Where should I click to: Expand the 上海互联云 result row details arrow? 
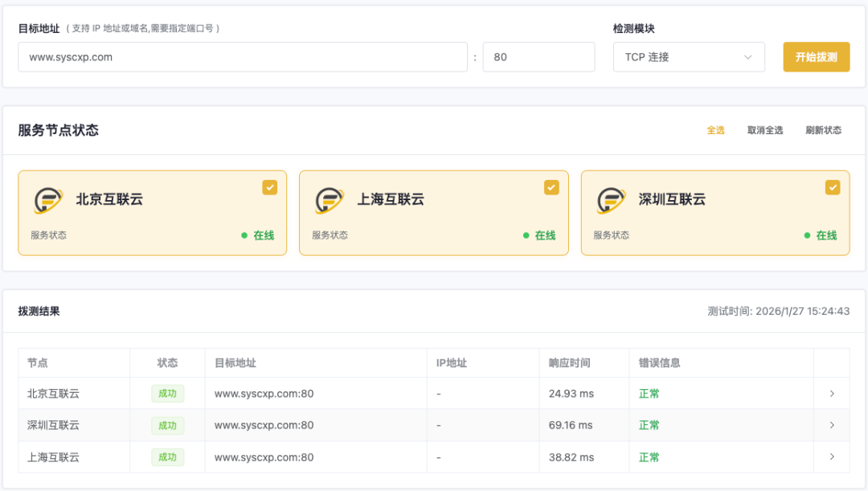click(832, 457)
